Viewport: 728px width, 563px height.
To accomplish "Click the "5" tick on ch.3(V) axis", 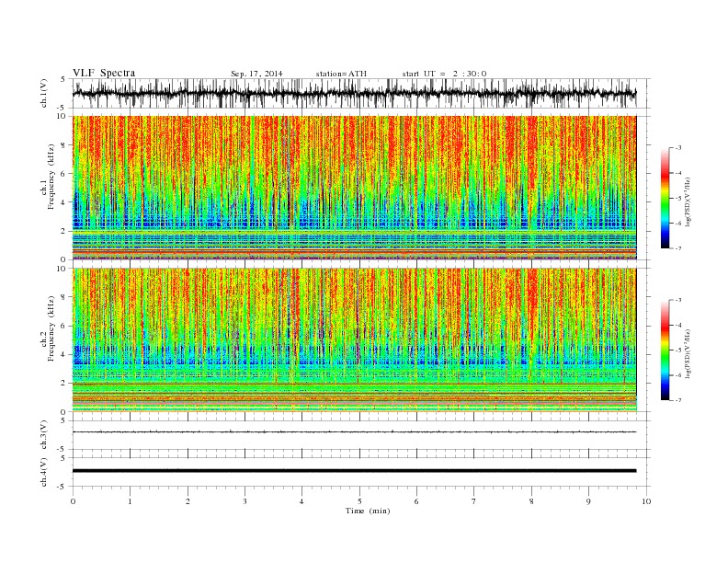I will point(64,420).
